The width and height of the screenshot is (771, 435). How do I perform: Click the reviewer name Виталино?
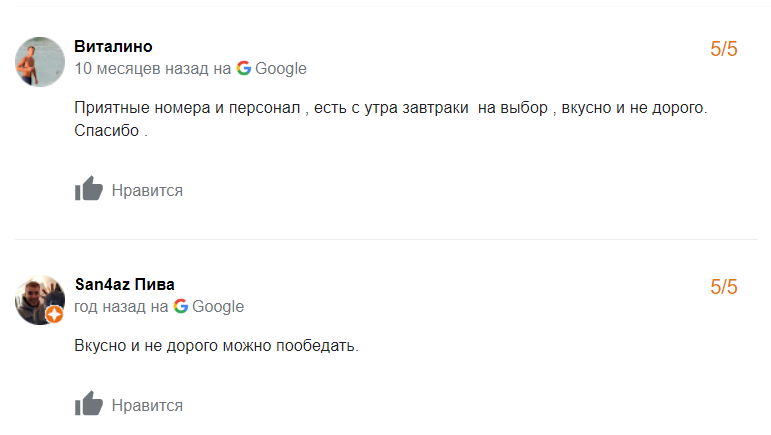tap(113, 47)
